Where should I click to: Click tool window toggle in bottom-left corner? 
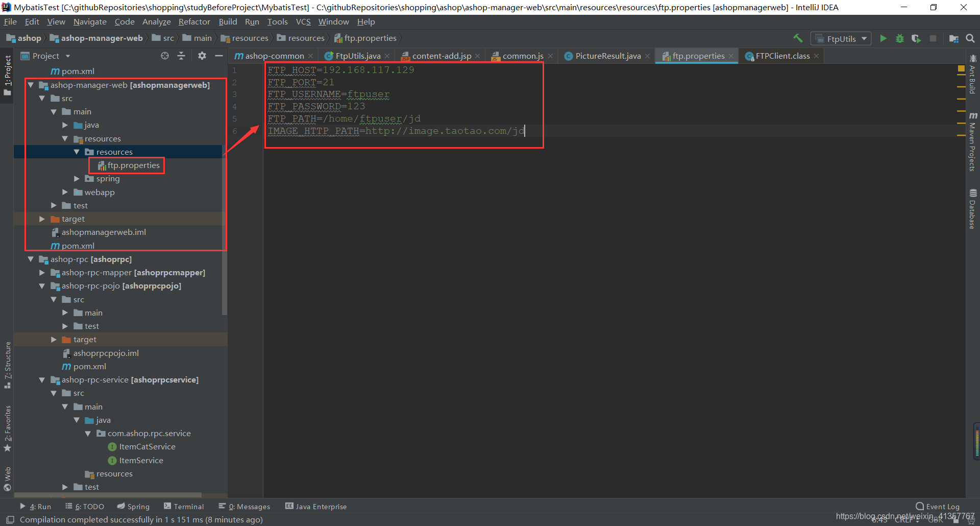[10, 519]
